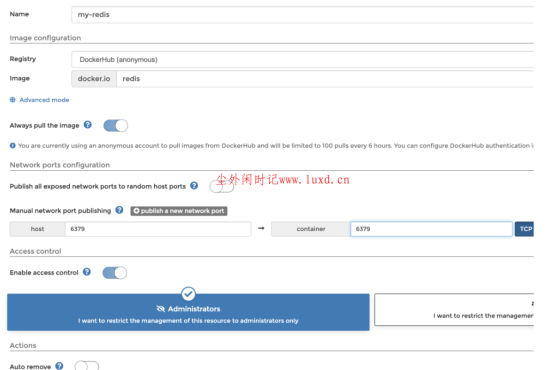
Task: Open help icon for Manual network port publishing
Action: pos(119,210)
